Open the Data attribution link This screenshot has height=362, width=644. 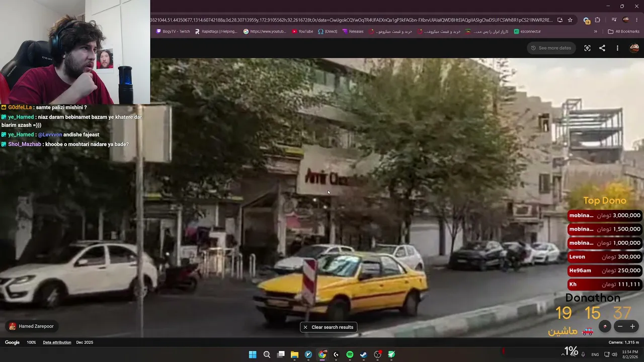coord(57,342)
